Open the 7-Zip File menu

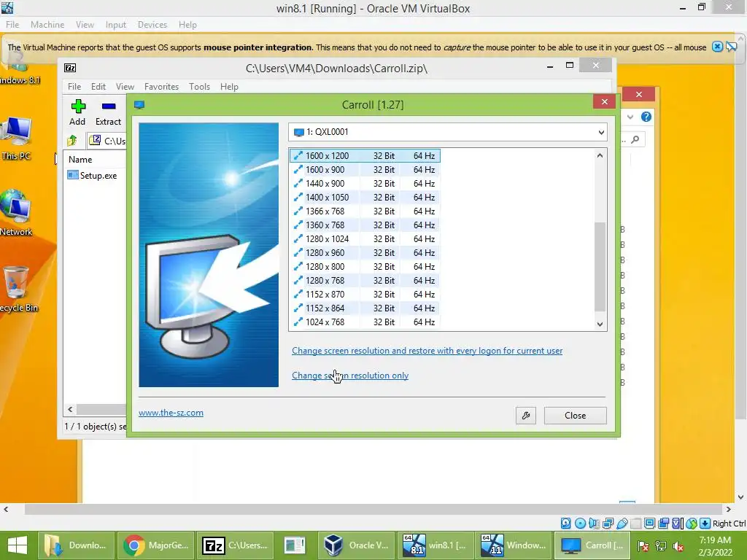click(x=74, y=87)
